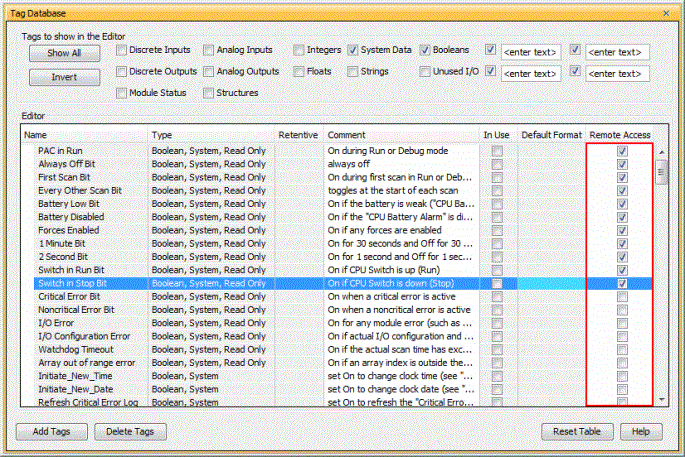Click the Remote Access column header
685x457 pixels.
[x=620, y=134]
